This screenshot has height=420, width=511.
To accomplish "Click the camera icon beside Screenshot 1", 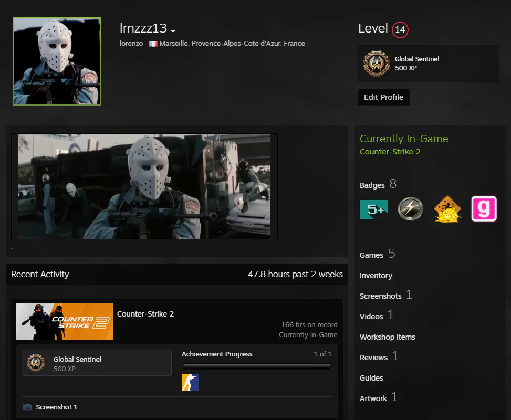I will pos(27,407).
